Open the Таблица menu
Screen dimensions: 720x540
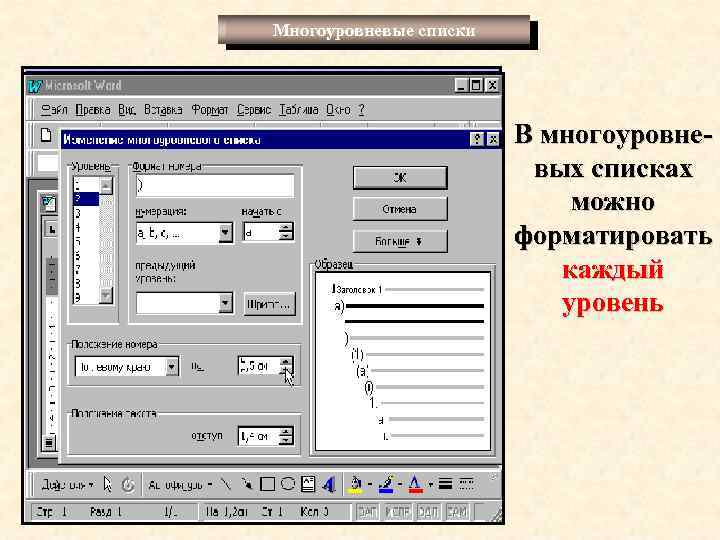299,110
